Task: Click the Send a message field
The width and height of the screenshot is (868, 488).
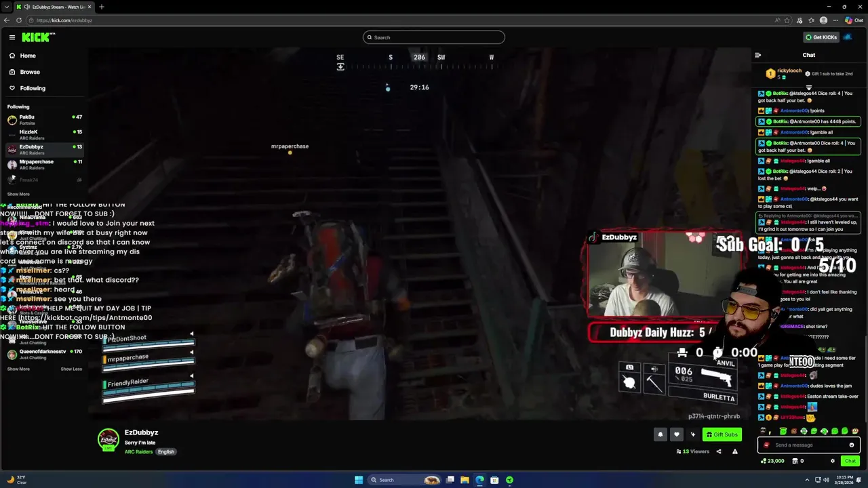Action: tap(808, 445)
